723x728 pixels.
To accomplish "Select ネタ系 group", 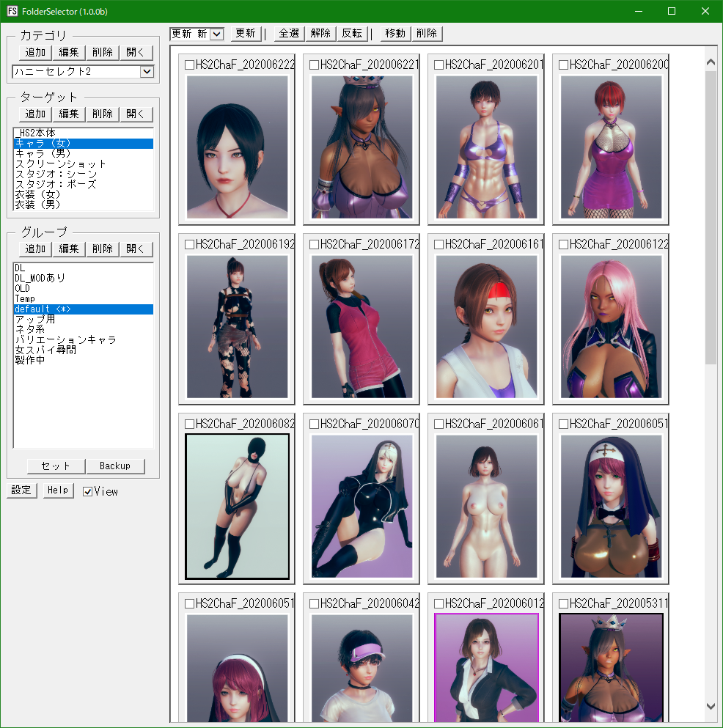I will click(84, 330).
